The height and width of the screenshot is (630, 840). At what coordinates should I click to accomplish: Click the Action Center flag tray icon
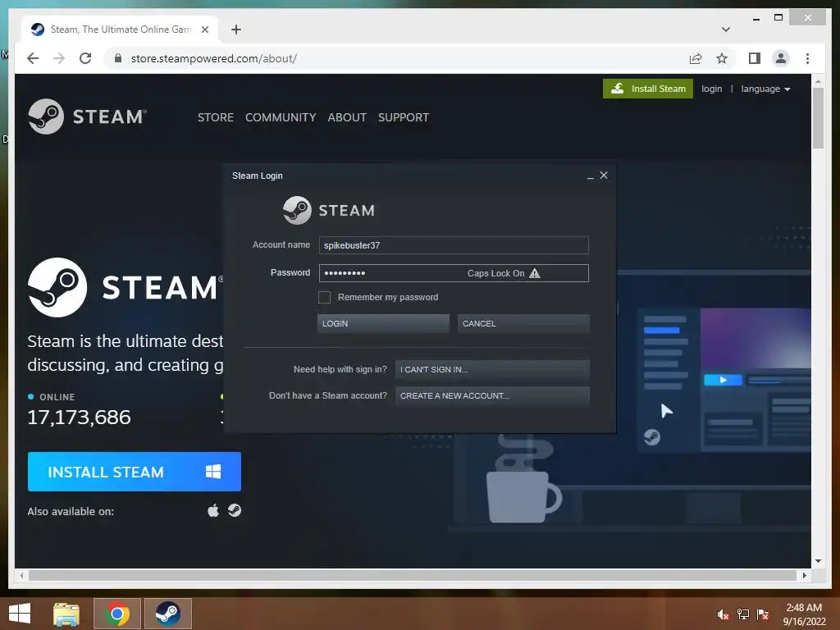(762, 614)
